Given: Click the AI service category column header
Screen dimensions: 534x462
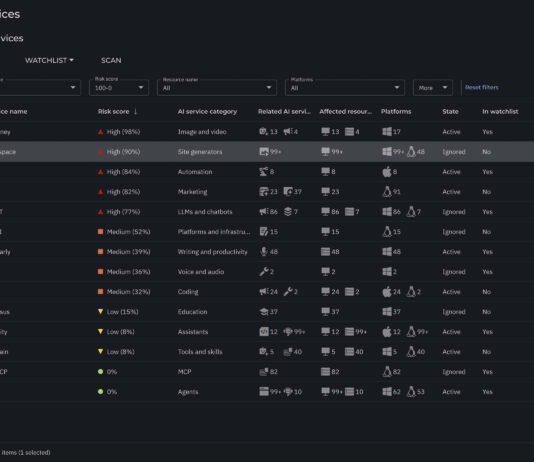Looking at the screenshot, I should coord(207,112).
